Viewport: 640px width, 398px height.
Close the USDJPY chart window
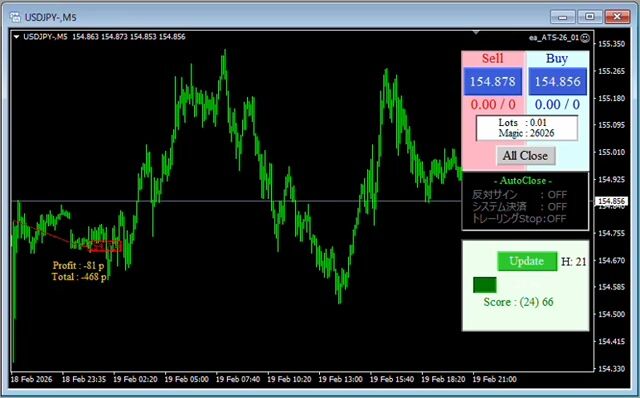pos(617,17)
